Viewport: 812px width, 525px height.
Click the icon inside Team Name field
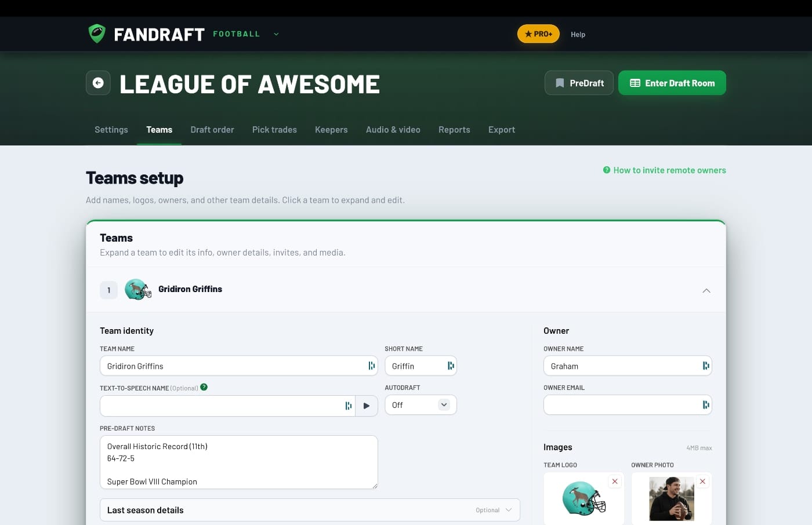[x=372, y=366]
